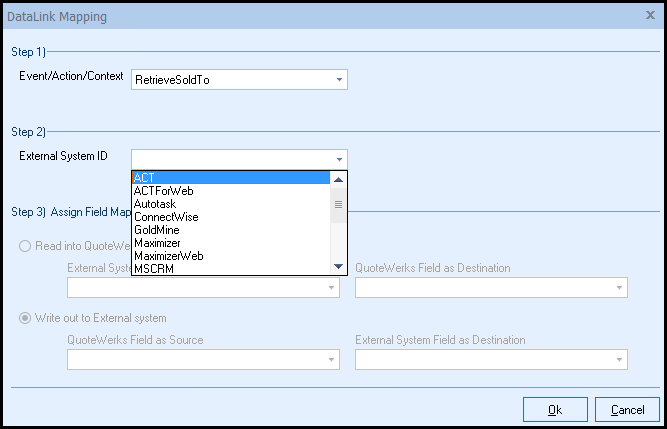
Task: Close the DataLink Mapping dialog
Action: 651,17
